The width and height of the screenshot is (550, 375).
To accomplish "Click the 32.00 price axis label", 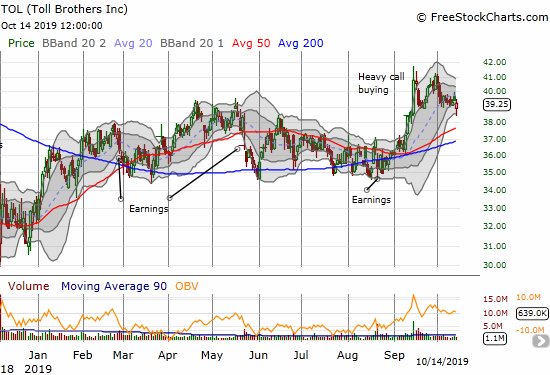I will [495, 226].
